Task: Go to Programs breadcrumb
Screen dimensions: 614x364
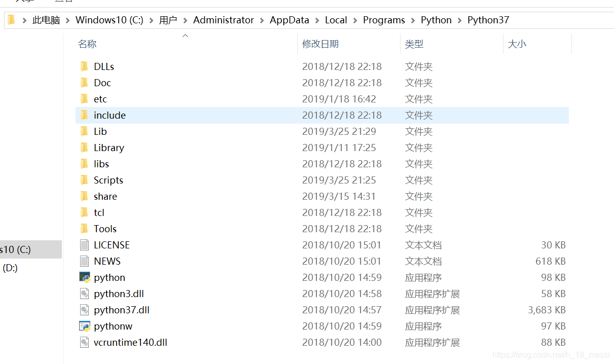Action: coord(384,20)
